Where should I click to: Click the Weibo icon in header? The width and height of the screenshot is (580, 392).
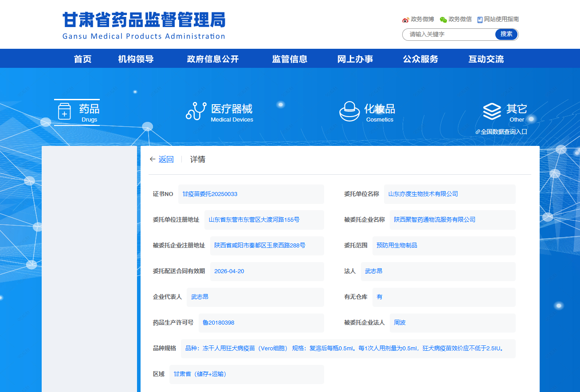click(405, 20)
